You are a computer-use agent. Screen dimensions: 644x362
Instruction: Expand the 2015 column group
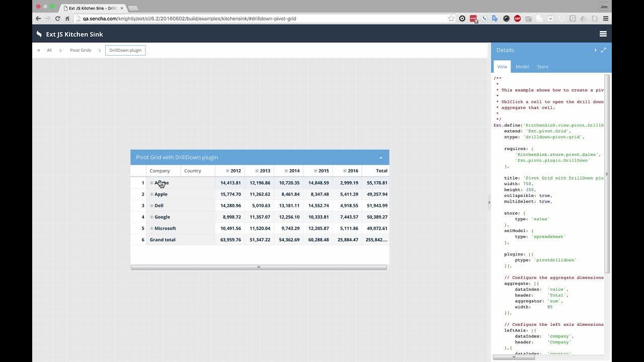click(315, 171)
